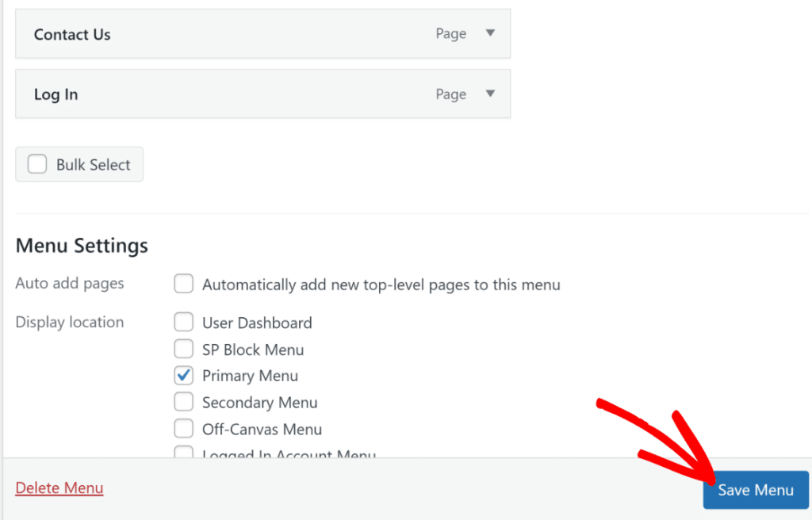
Task: Click the Delete Menu link
Action: [x=59, y=487]
